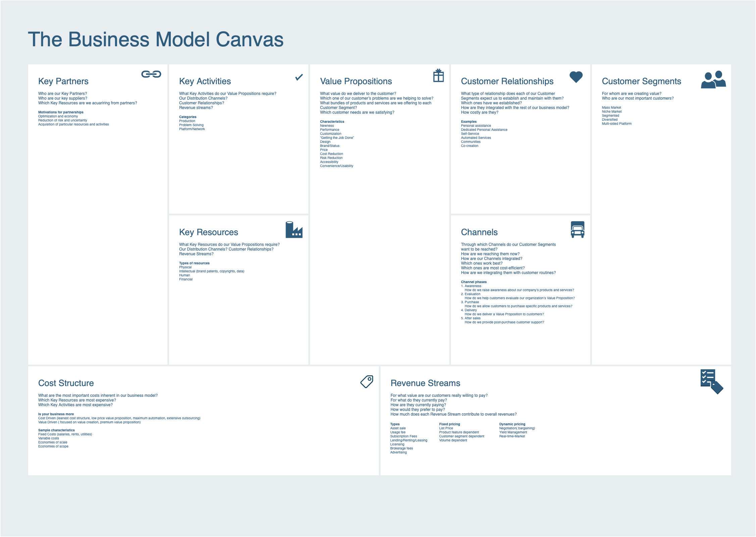
Task: Click '3. Purchase' channel phase
Action: coord(470,302)
